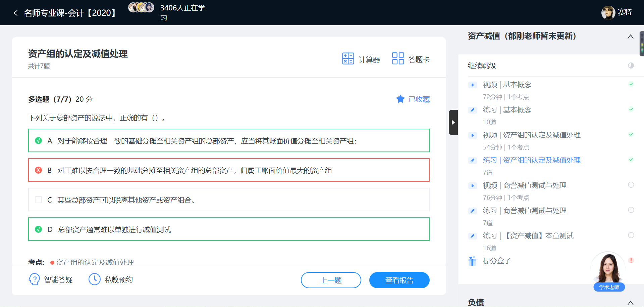Open 练习 | 【资产减值】本章测试 item
Image resolution: width=644 pixels, height=307 pixels.
(x=528, y=236)
